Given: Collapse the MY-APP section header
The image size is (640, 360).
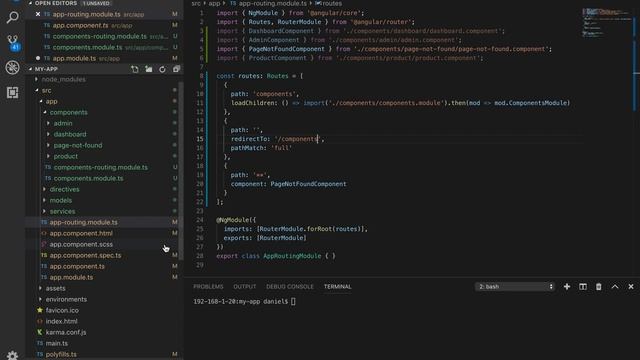Looking at the screenshot, I should coord(30,69).
